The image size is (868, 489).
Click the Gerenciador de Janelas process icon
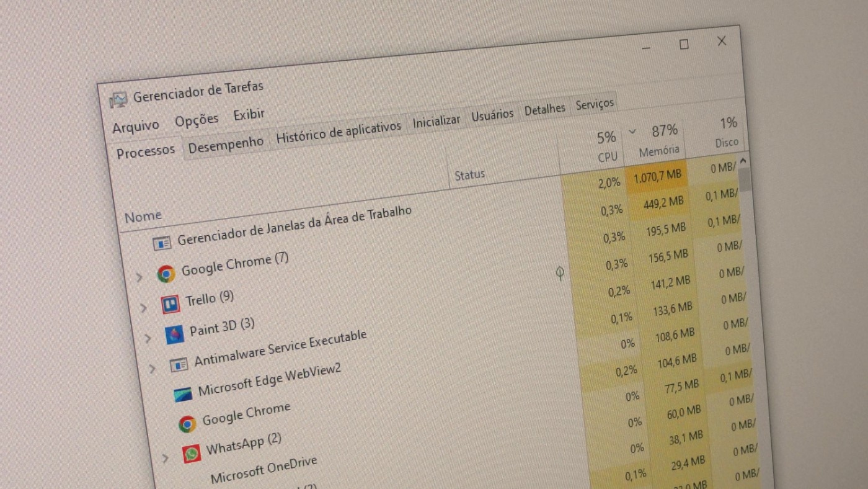tap(162, 243)
